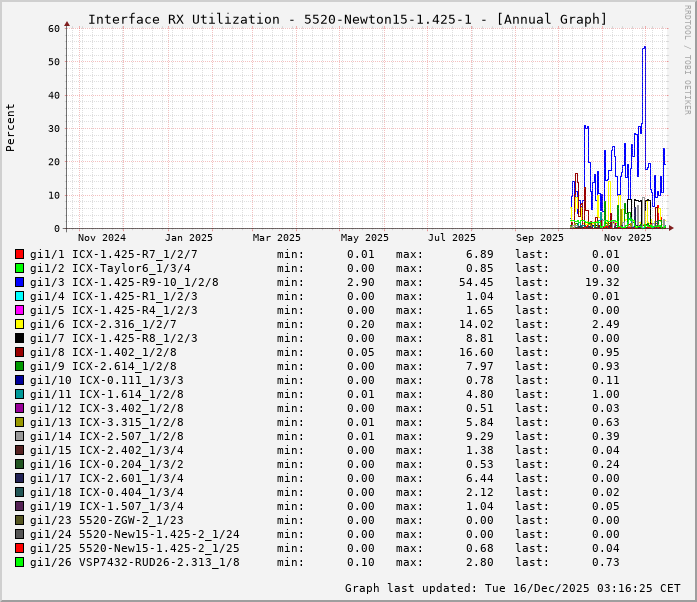Click the ICX-Taylor6_1/3/4 legend label

click(131, 268)
